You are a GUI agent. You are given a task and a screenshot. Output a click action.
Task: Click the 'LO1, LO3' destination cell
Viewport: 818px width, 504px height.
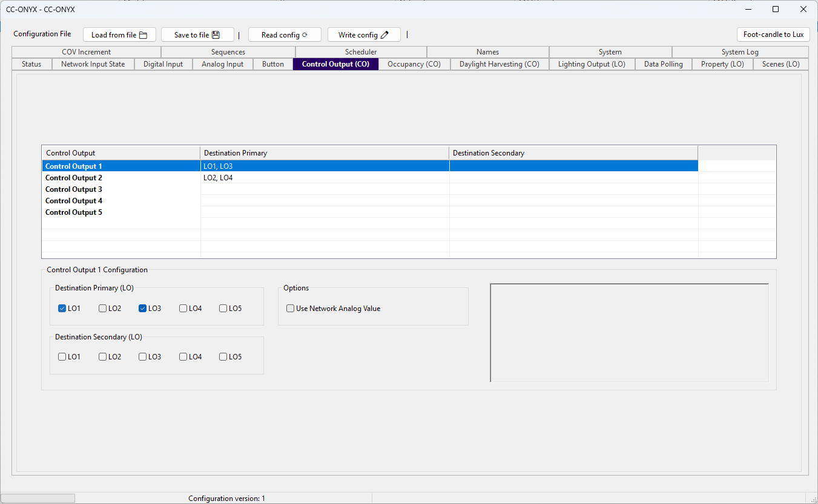tap(325, 166)
